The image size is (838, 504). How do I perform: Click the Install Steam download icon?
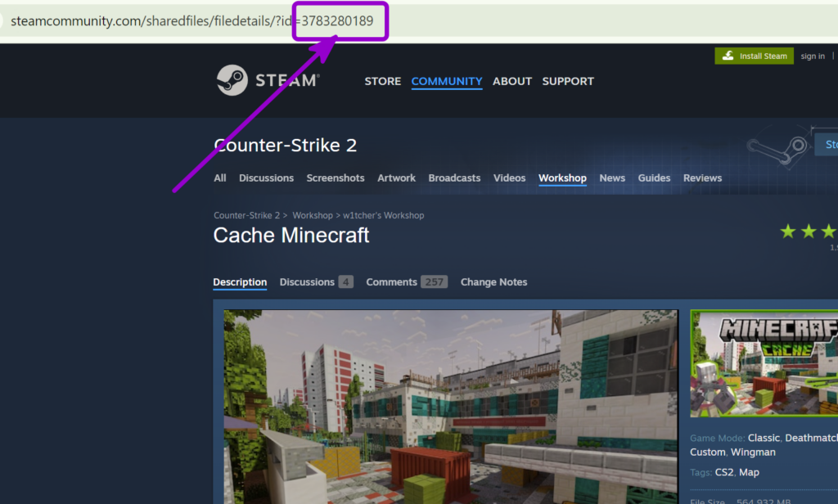pos(728,56)
